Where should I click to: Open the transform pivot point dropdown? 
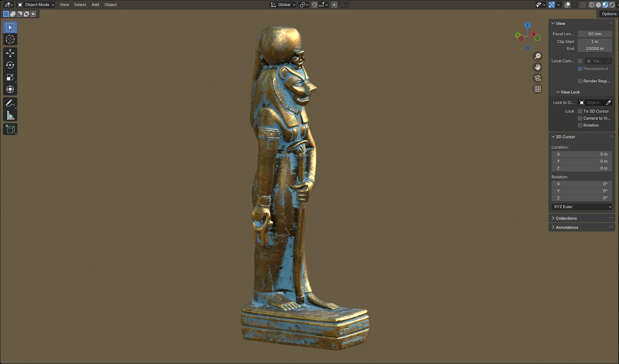point(304,5)
